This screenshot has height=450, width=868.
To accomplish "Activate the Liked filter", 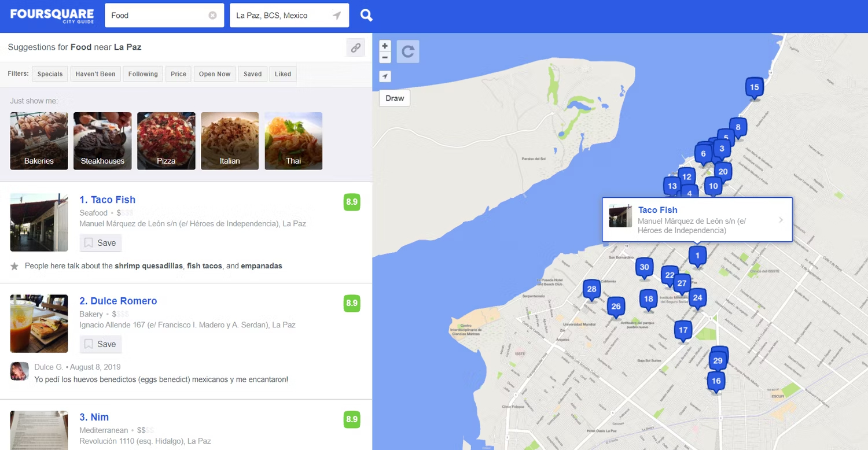I will click(x=282, y=73).
